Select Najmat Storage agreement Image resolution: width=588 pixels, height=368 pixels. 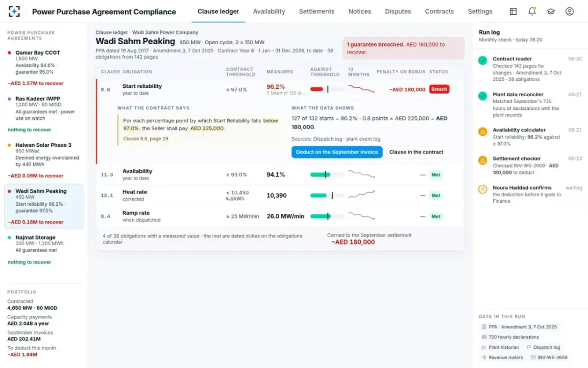pyautogui.click(x=44, y=250)
